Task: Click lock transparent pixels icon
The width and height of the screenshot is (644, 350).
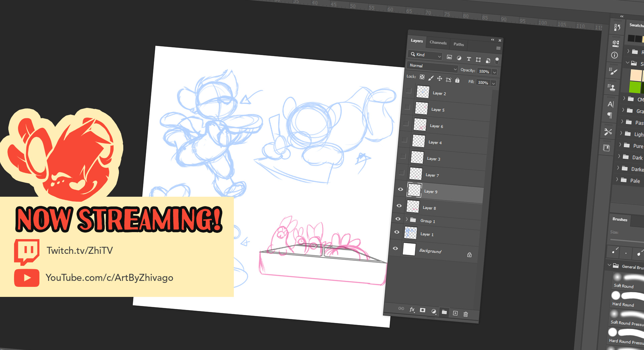Action: [x=422, y=77]
